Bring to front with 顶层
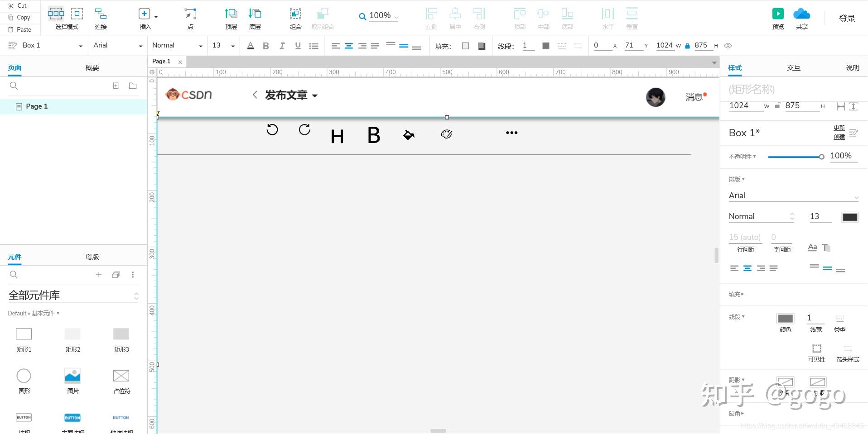The width and height of the screenshot is (868, 434). click(x=231, y=19)
